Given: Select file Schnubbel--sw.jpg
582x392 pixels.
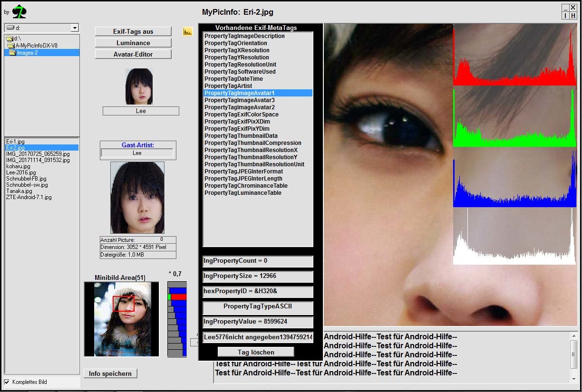Looking at the screenshot, I should (27, 185).
